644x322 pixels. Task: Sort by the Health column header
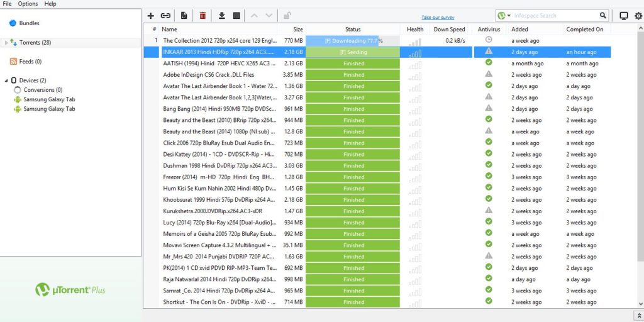pos(415,29)
